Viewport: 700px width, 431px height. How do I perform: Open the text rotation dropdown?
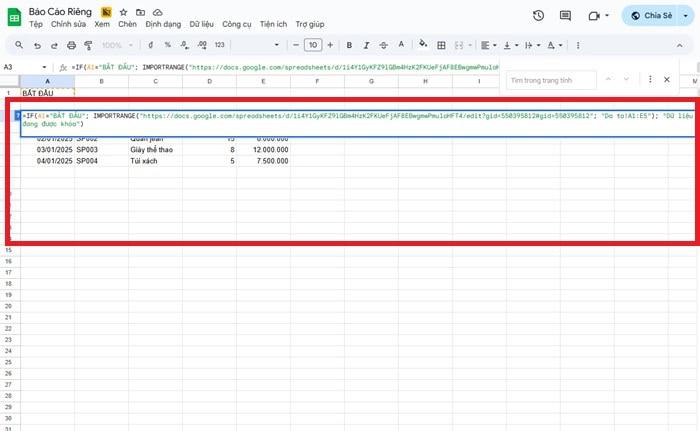tap(554, 45)
